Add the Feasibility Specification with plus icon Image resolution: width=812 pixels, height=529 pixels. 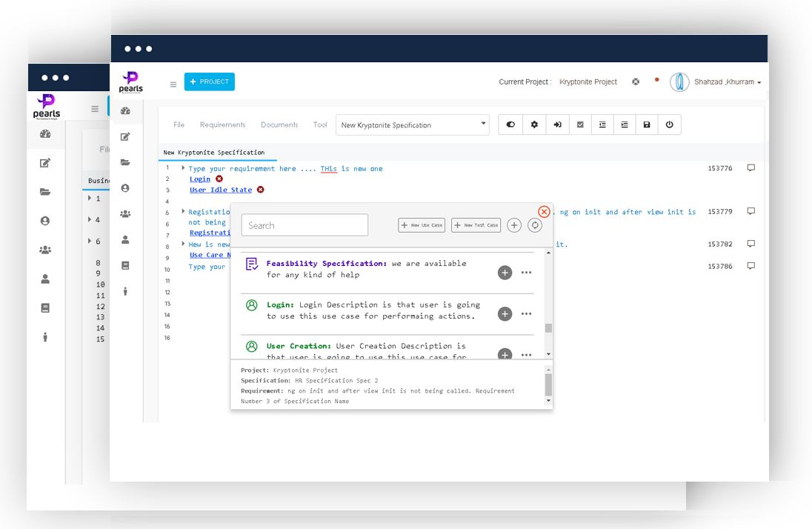point(505,273)
